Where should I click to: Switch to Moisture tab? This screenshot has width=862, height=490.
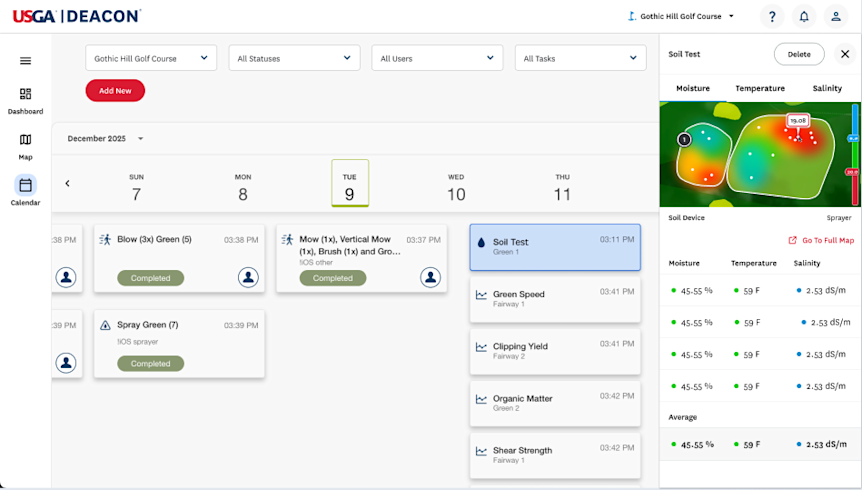pos(693,88)
